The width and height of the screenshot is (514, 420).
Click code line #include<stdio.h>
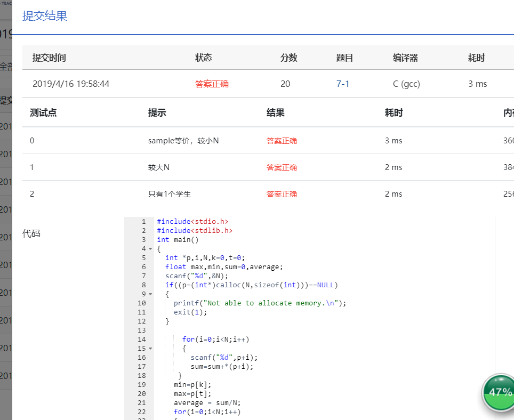(192, 222)
